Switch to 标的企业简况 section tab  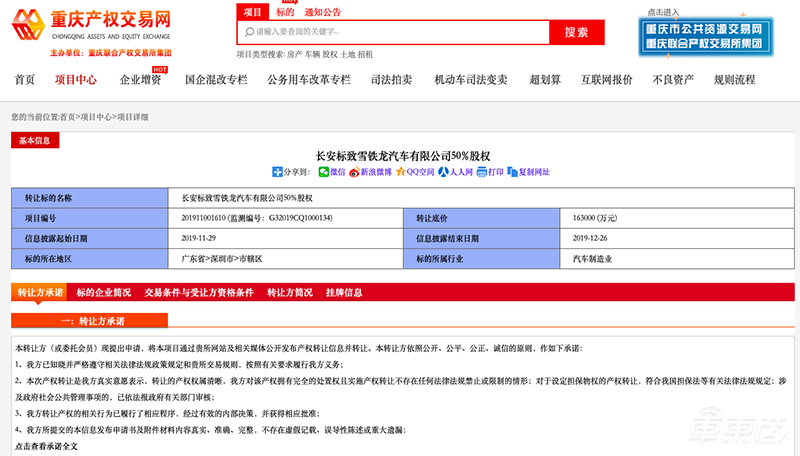point(104,292)
